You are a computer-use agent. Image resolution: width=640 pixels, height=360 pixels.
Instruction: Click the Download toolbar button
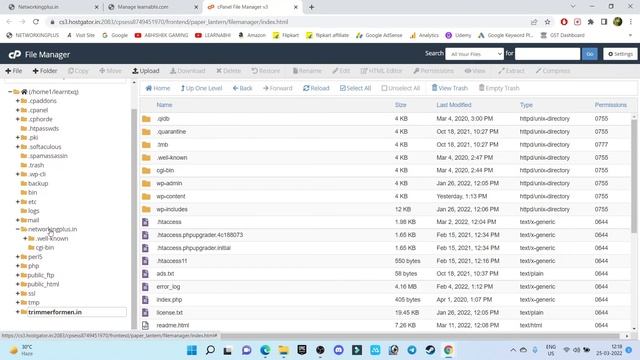pyautogui.click(x=188, y=71)
